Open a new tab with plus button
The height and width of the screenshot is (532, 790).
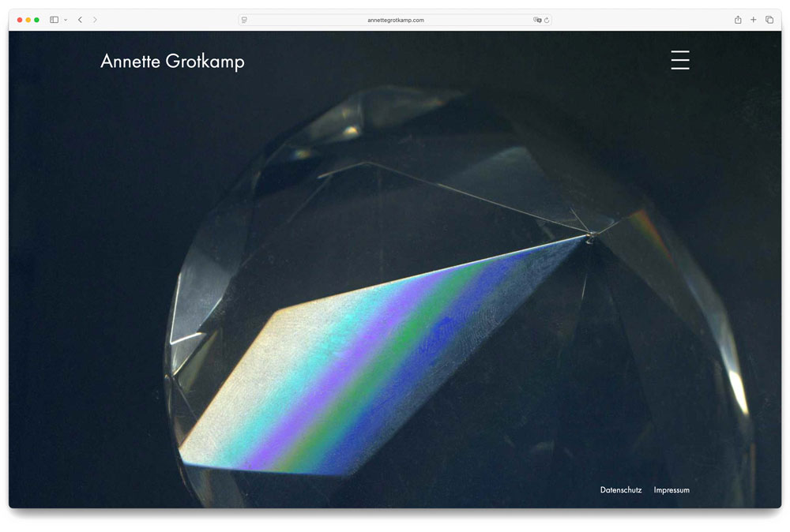tap(754, 20)
